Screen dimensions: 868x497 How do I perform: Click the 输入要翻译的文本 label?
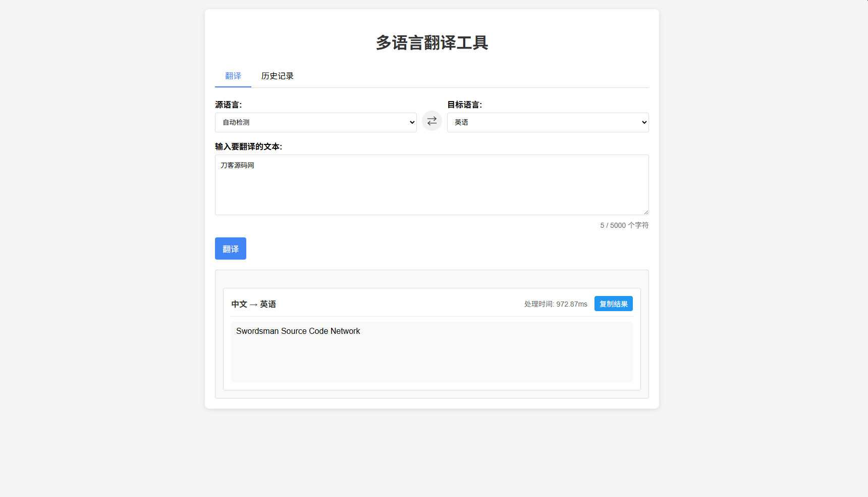coord(248,146)
